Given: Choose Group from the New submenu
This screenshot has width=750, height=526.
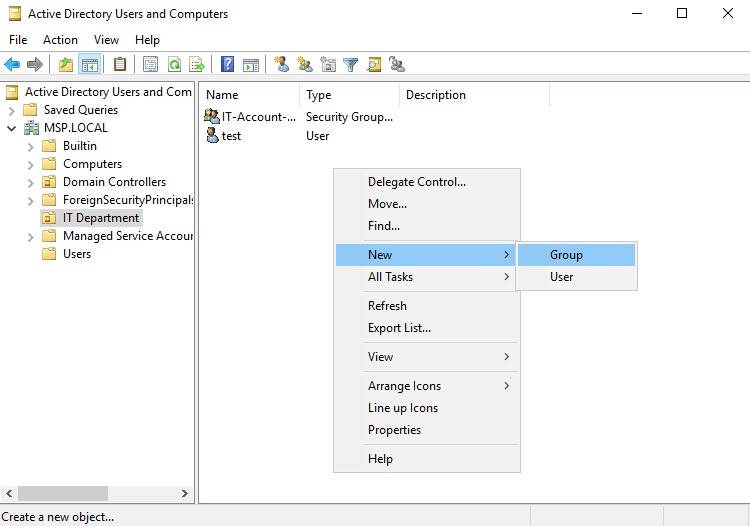Looking at the screenshot, I should click(566, 255).
